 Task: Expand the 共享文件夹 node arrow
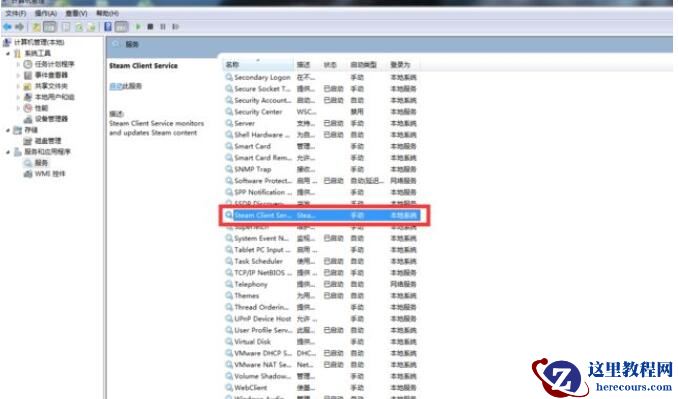click(x=18, y=86)
